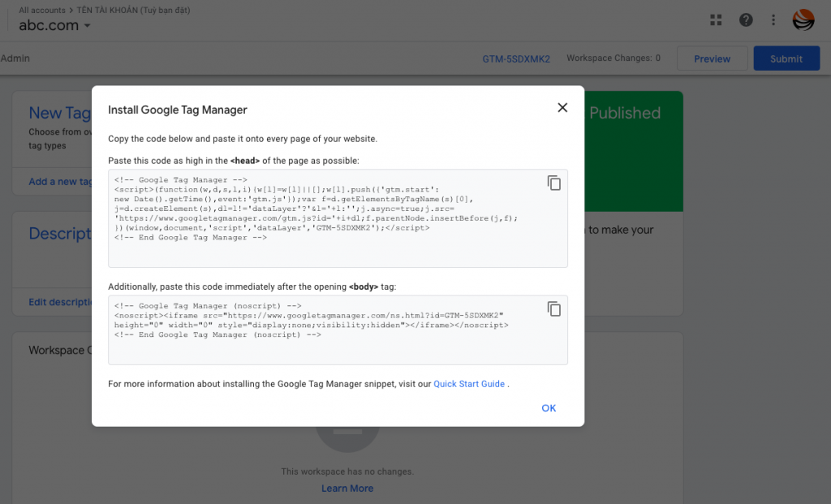This screenshot has width=831, height=504.
Task: Go to All accounts breadcrumb
Action: pyautogui.click(x=42, y=10)
